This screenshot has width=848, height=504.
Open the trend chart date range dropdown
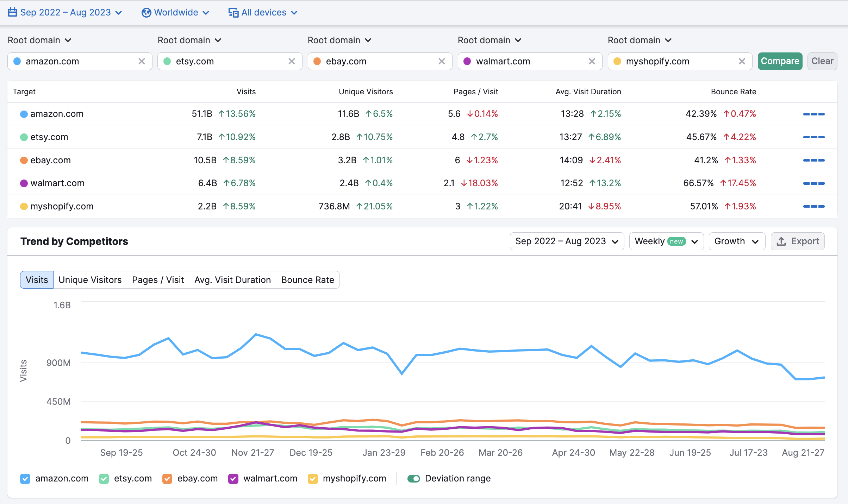567,241
